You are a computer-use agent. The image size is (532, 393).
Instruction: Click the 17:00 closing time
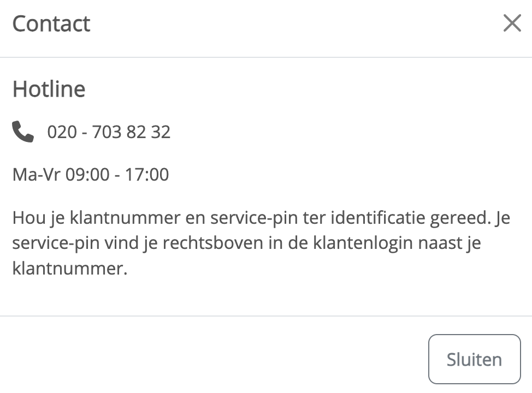click(147, 175)
